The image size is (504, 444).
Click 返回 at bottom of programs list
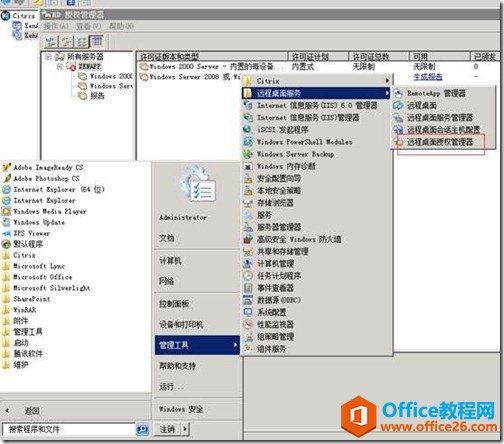[32, 411]
